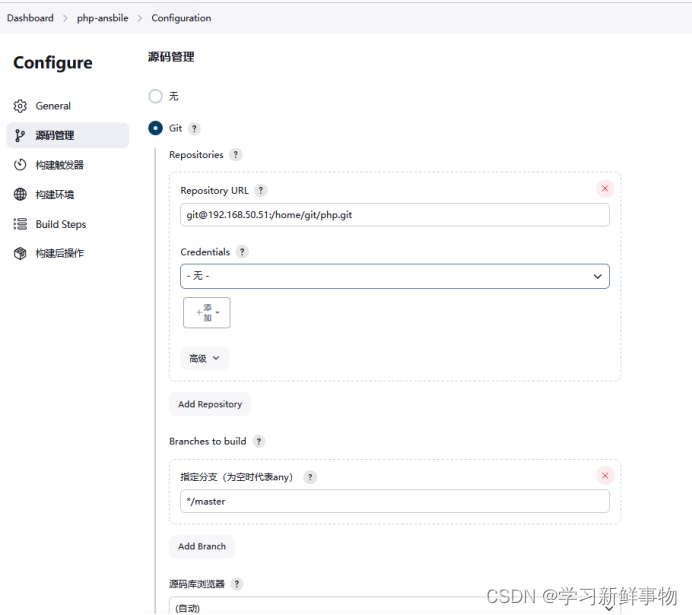Image resolution: width=692 pixels, height=615 pixels.
Task: Open the Configuration breadcrumb link
Action: click(181, 18)
